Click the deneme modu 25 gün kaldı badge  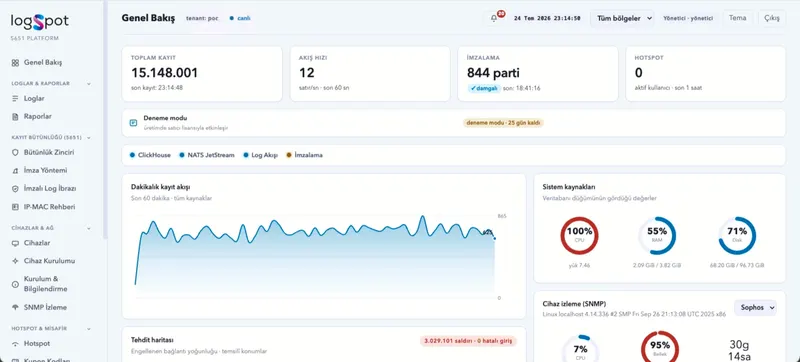503,123
